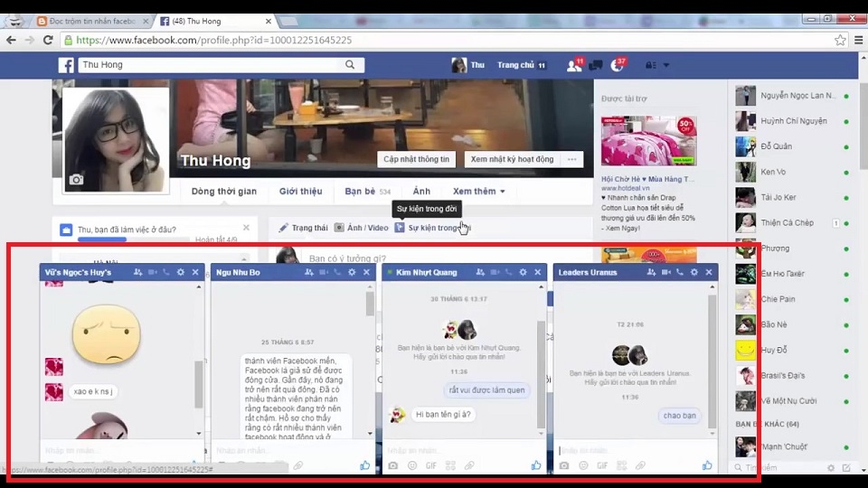Send like in Leaders Uranus chat
This screenshot has width=868, height=488.
(x=707, y=466)
